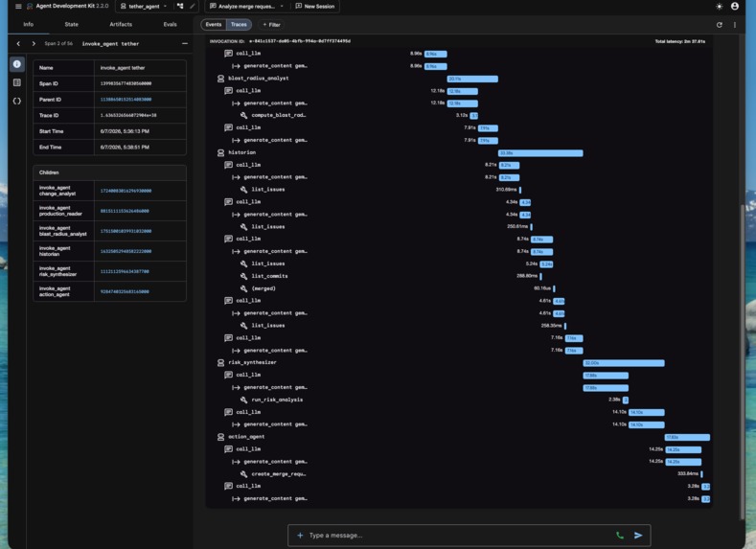Open the Parent ID link value

[x=126, y=100]
